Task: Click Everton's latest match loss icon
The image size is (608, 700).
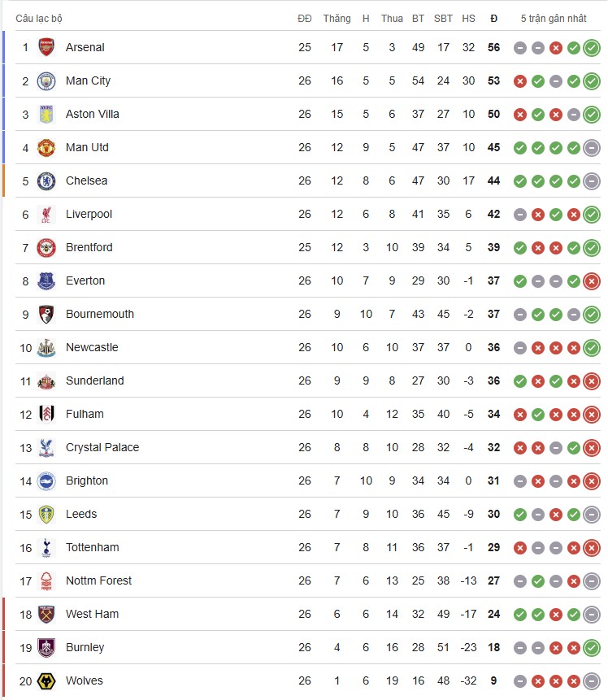Action: click(592, 281)
